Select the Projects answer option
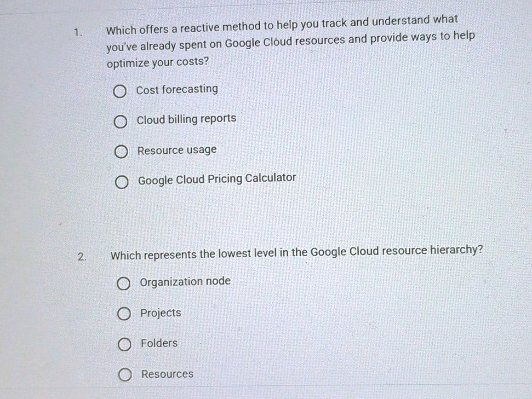532x399 pixels. click(124, 314)
